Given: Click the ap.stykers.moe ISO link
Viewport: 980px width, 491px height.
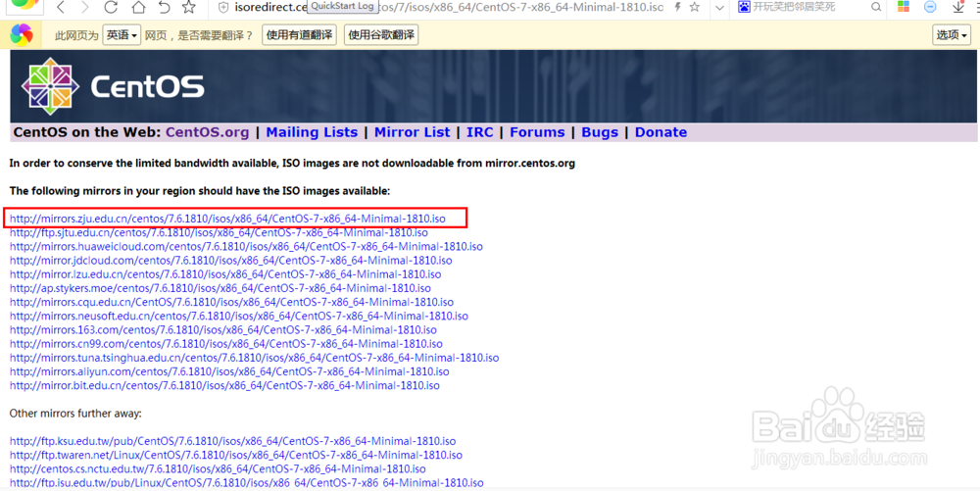Looking at the screenshot, I should 220,288.
